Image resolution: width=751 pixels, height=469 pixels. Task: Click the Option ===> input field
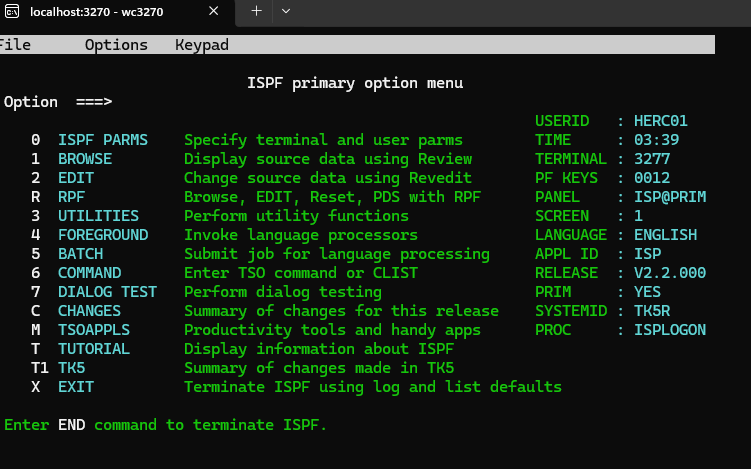pyautogui.click(x=412, y=102)
